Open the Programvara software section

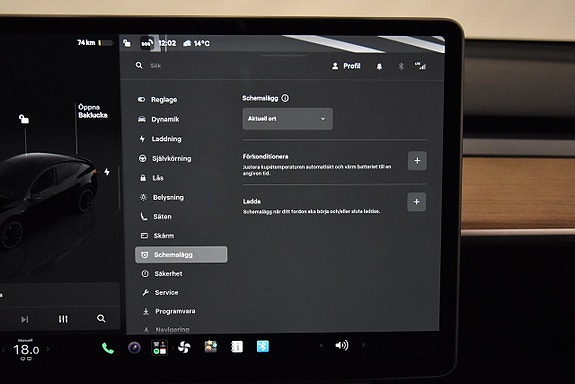[x=169, y=311]
